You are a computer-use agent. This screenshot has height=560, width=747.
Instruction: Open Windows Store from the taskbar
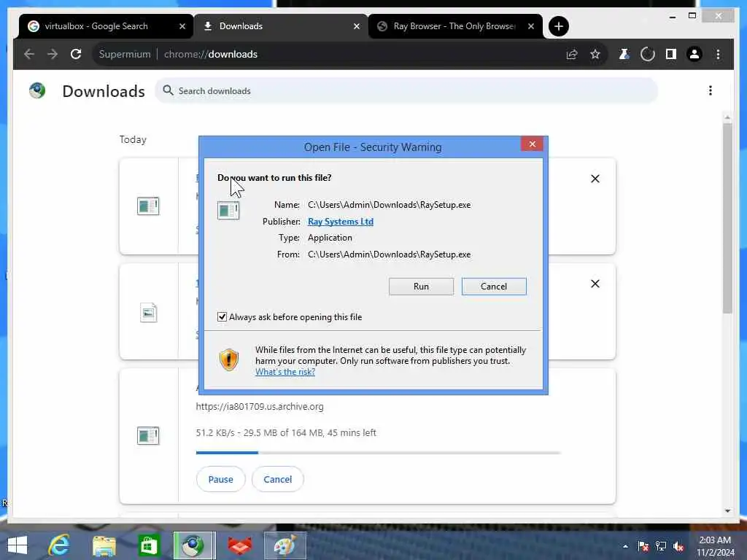(149, 545)
